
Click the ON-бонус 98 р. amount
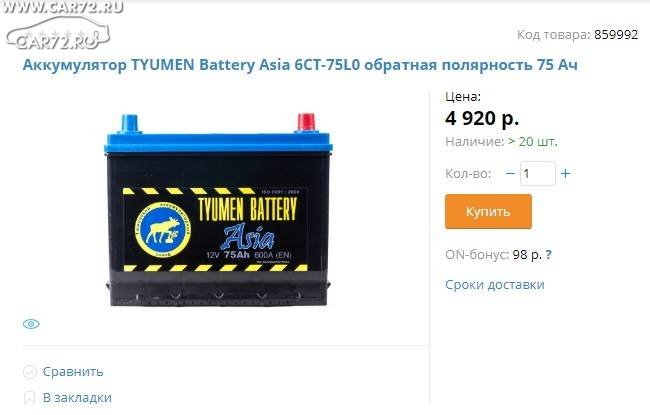527,254
